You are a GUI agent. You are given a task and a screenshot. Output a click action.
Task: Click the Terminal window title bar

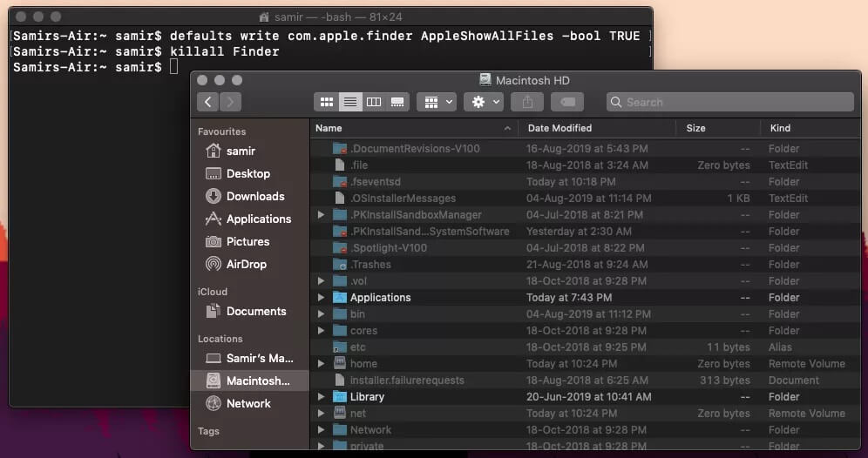(x=330, y=17)
